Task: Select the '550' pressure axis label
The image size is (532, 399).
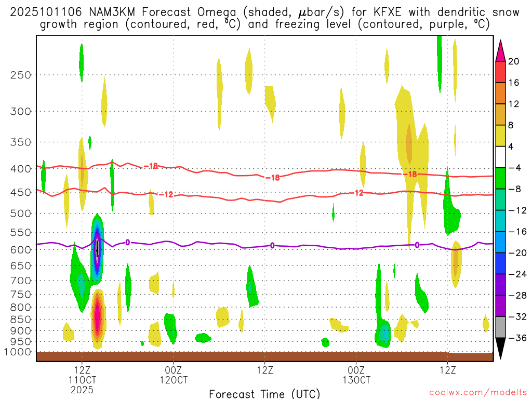Action: pos(21,232)
